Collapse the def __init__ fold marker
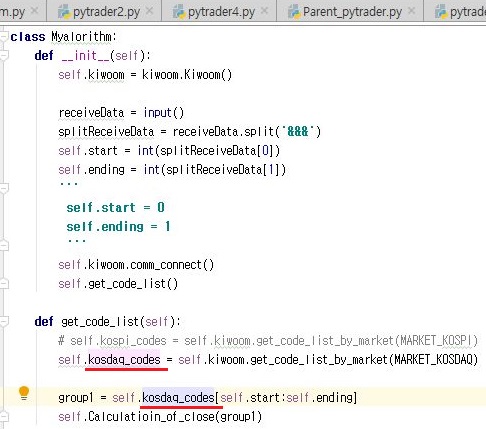The image size is (486, 429). (x=4, y=56)
